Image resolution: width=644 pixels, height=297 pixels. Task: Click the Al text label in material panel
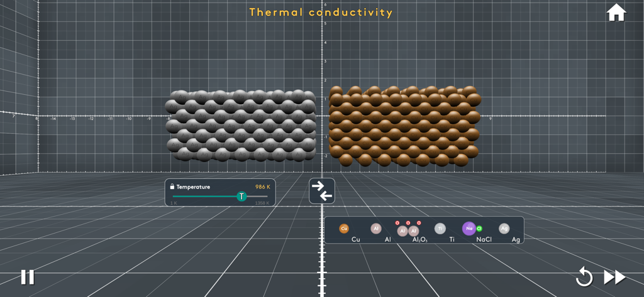tap(387, 240)
